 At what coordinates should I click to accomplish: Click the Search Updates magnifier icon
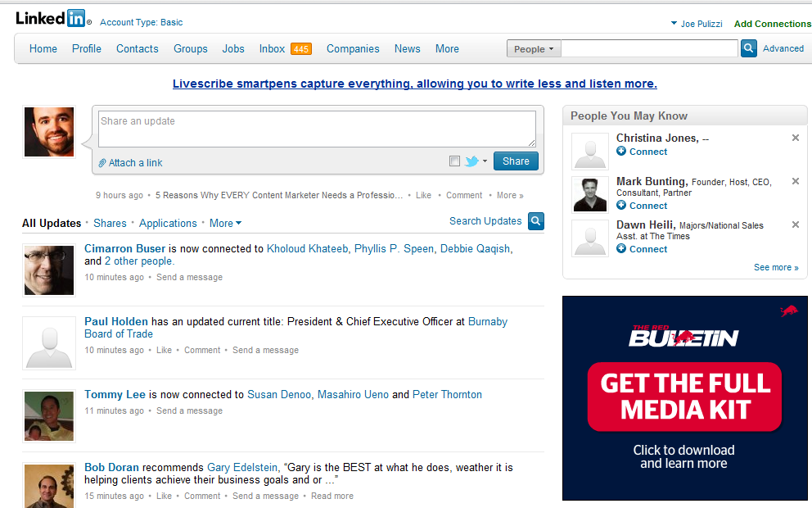(536, 221)
